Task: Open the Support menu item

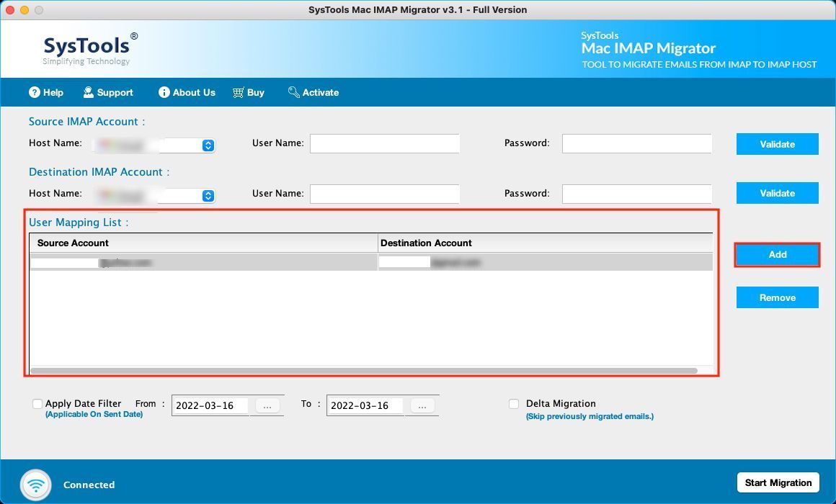Action: click(107, 92)
